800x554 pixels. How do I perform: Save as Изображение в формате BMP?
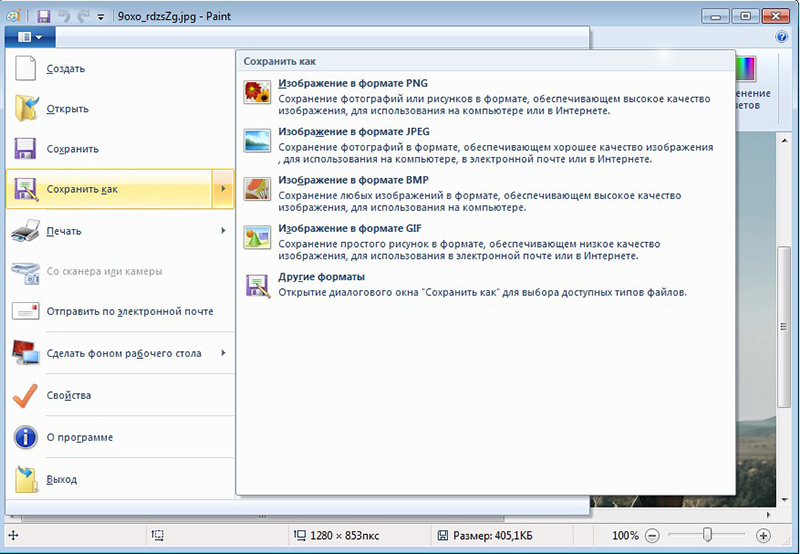point(485,193)
